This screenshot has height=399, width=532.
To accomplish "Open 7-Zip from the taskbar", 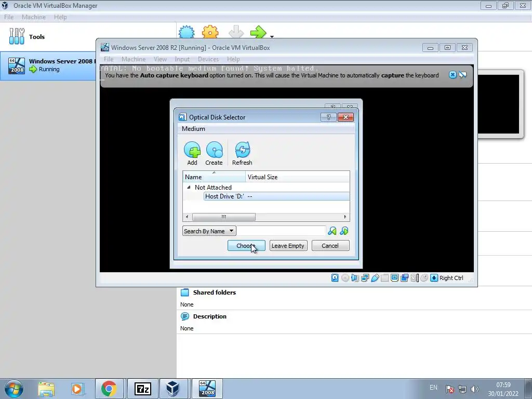I will click(x=142, y=389).
